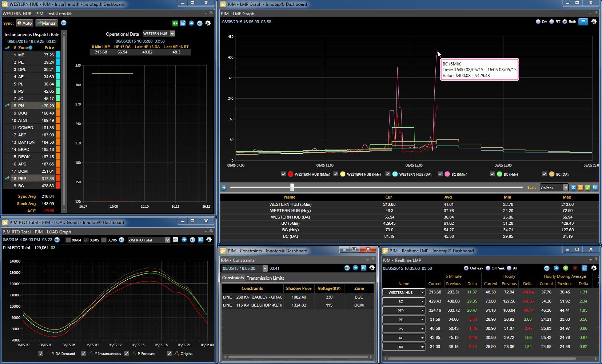Select the Both radio button in LMP Graph
Screen dimensions: 602x364
(565, 22)
